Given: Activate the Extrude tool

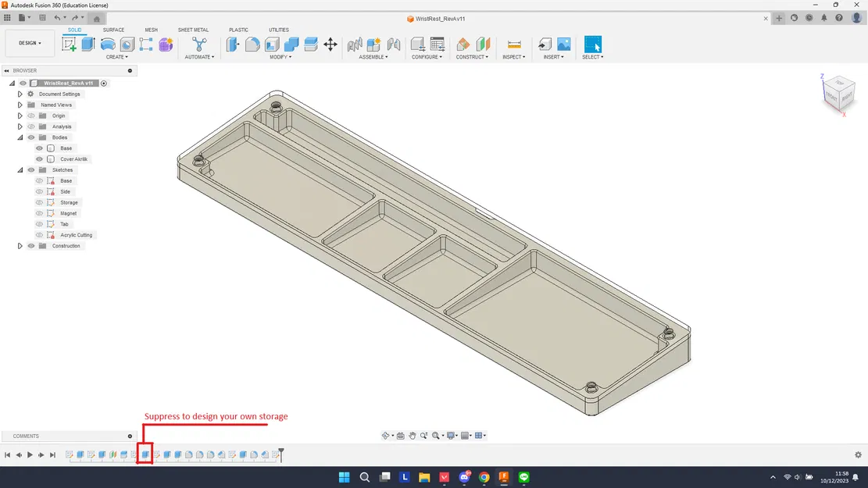Looking at the screenshot, I should pos(88,45).
